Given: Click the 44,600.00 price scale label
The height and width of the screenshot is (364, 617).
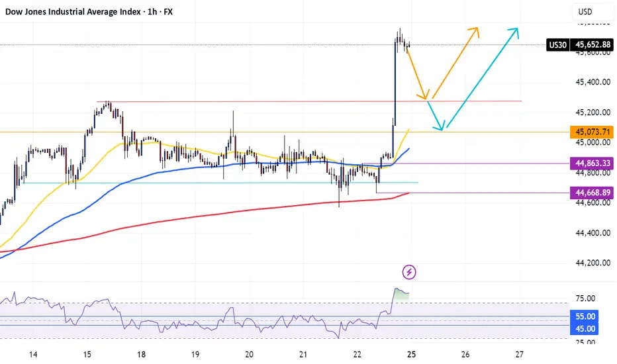Looking at the screenshot, I should coord(593,203).
